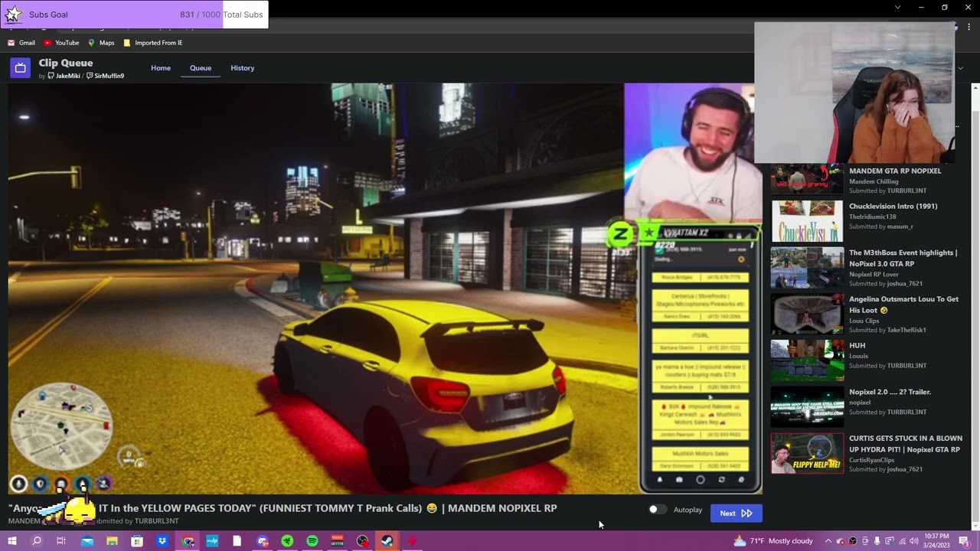Click the queue page scrollbar
980x551 pixels.
click(975, 314)
